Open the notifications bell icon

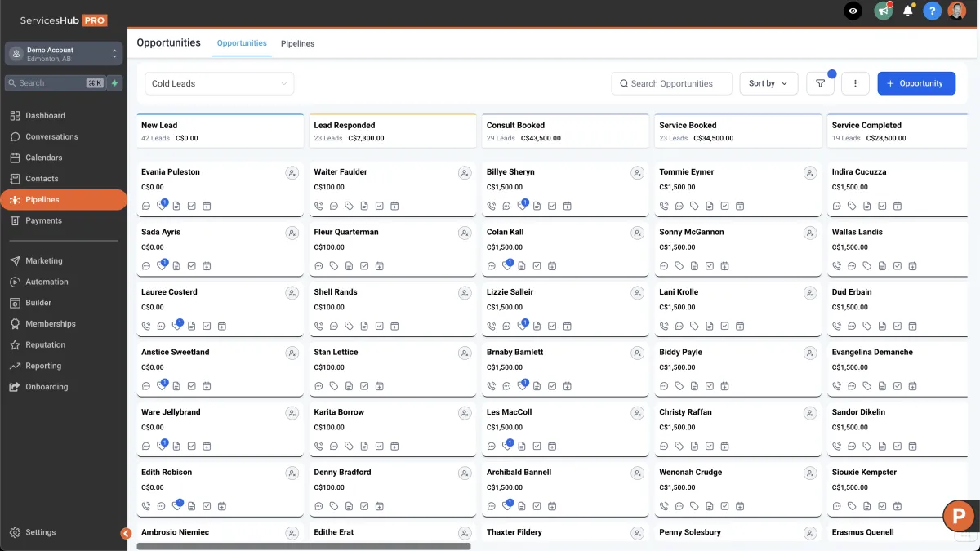click(907, 11)
